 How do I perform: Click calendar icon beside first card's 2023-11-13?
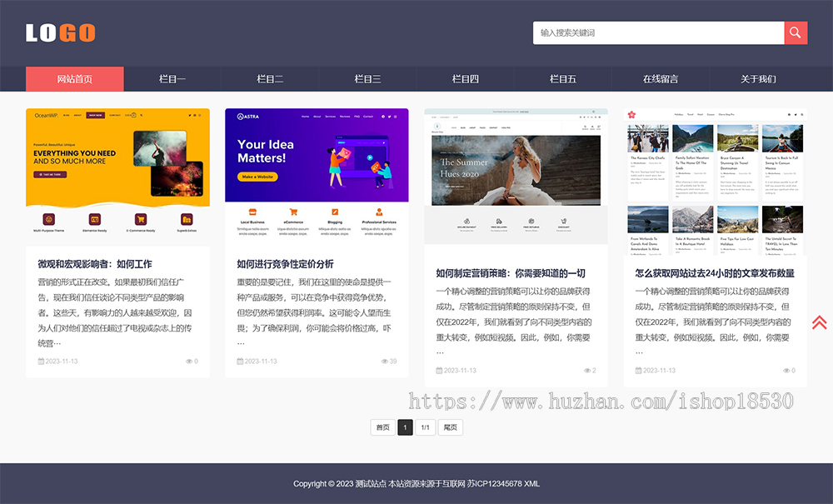tap(41, 362)
